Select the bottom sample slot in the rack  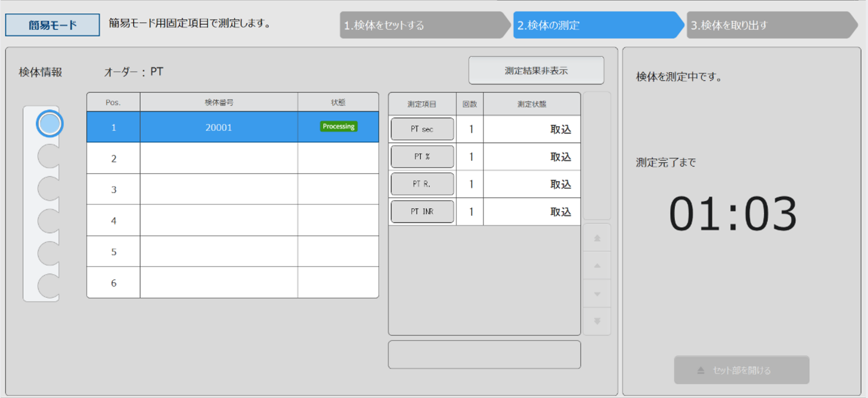[50, 286]
